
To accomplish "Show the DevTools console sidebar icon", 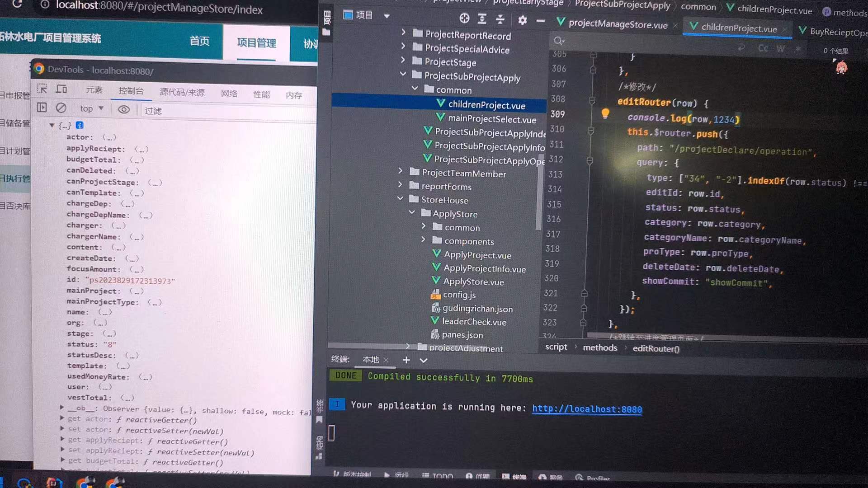I will pos(42,108).
